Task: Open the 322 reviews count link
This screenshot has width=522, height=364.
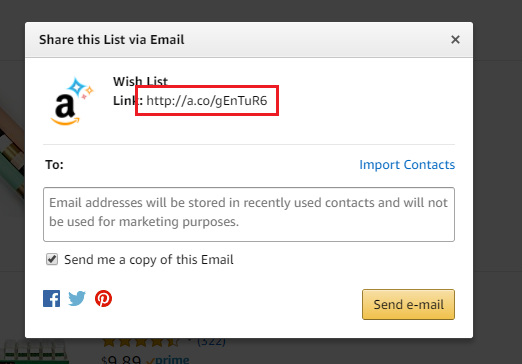Action: pos(211,342)
